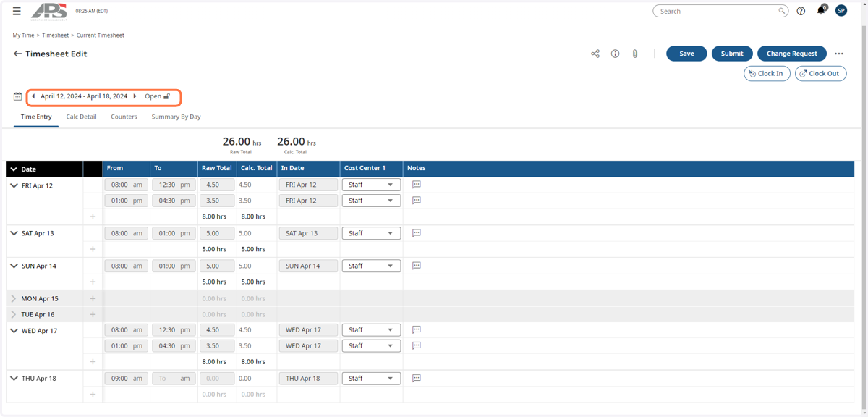Screen dimensions: 868x417
Task: Save the timesheet
Action: [x=686, y=54]
